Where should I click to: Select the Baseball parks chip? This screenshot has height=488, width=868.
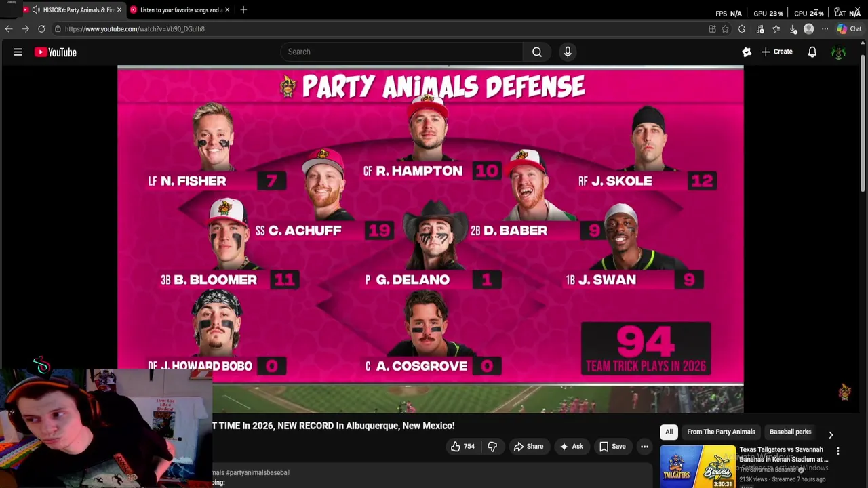pyautogui.click(x=790, y=432)
